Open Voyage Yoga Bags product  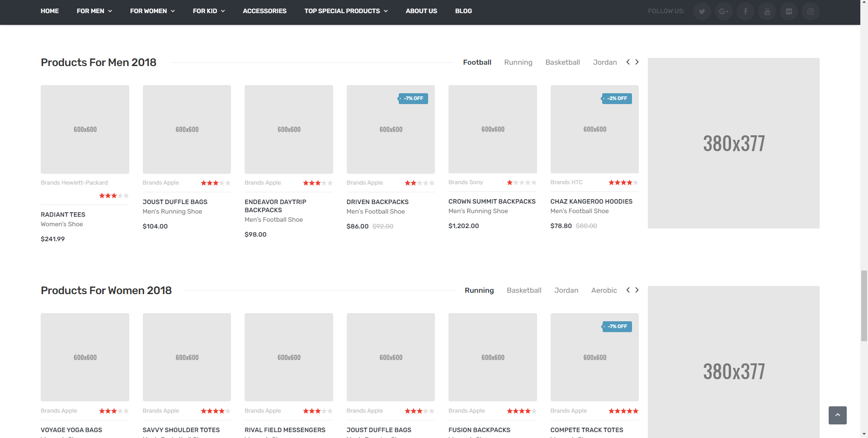(71, 430)
